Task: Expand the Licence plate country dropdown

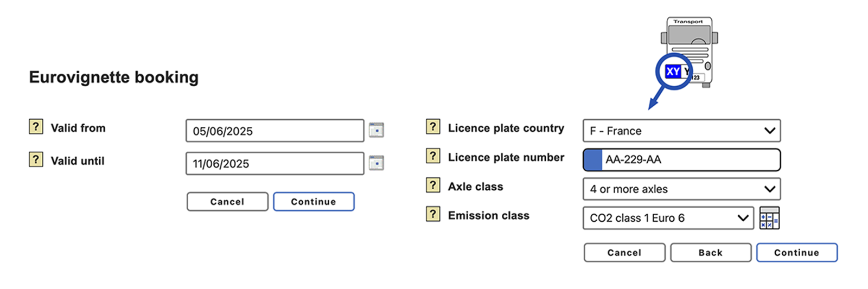Action: point(681,131)
